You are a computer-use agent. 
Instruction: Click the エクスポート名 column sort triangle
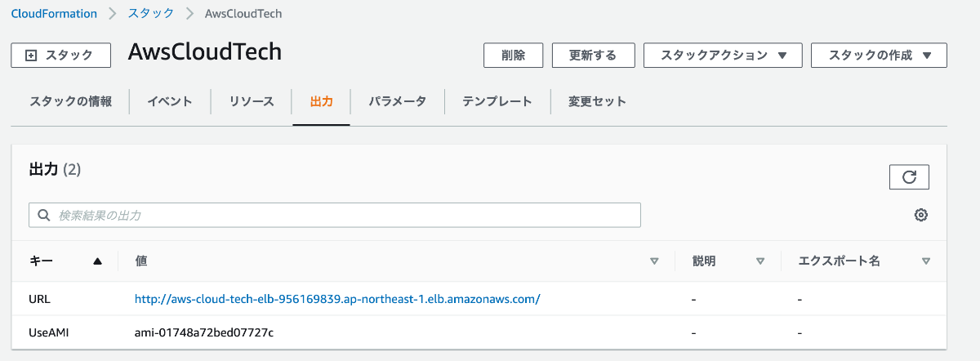(x=925, y=261)
